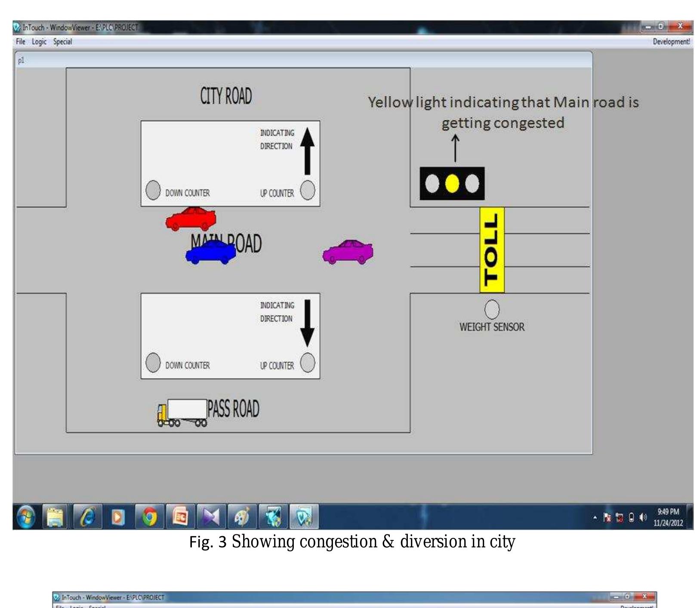
Task: Select the blue car on Main Road
Action: tap(211, 252)
